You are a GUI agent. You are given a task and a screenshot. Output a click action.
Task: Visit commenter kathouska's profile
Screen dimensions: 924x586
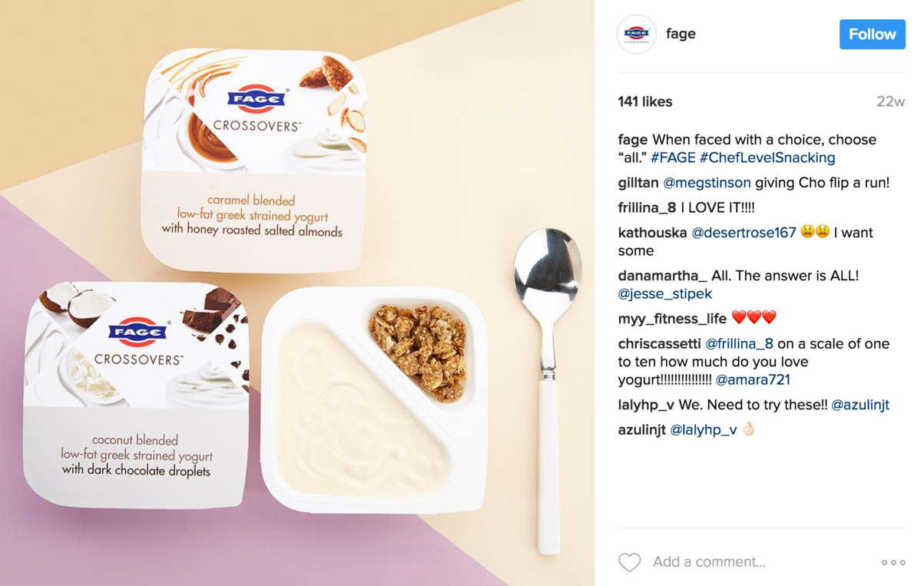653,233
